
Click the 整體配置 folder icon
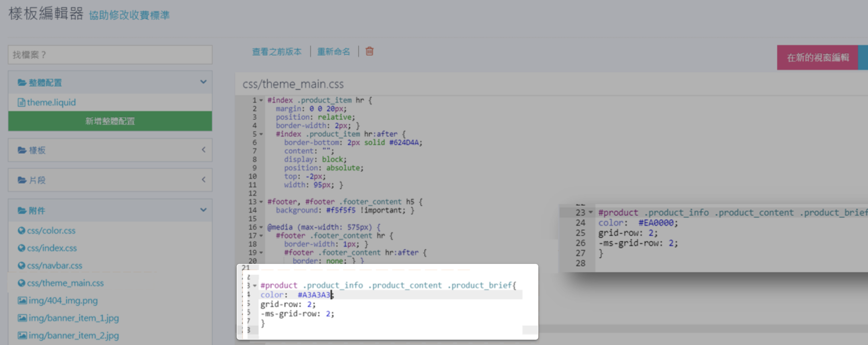[x=22, y=83]
